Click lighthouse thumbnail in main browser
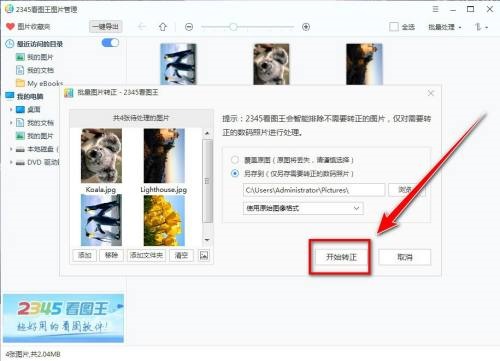 (364, 64)
